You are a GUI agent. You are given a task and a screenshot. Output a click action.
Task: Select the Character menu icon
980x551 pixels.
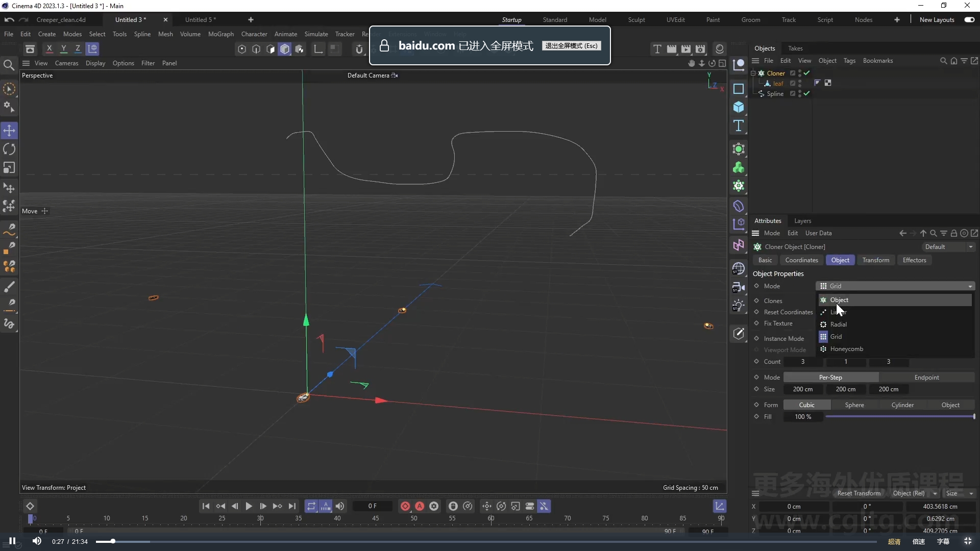pos(254,34)
